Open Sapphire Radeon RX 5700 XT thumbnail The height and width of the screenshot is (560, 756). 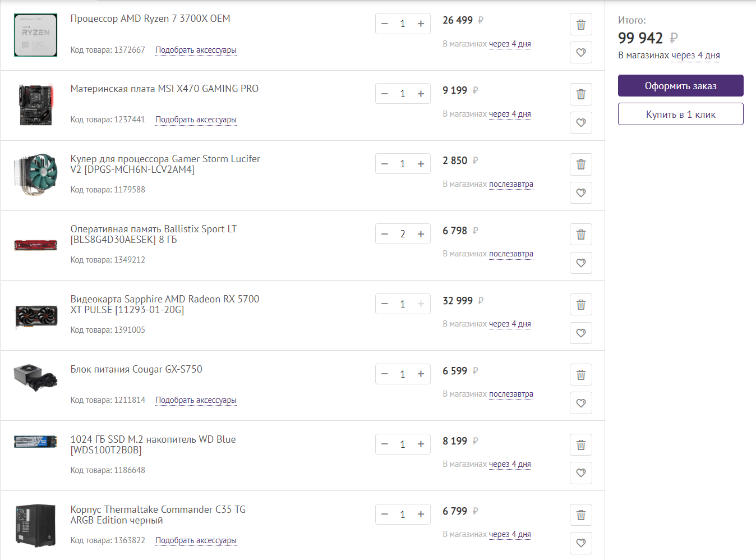tap(36, 316)
